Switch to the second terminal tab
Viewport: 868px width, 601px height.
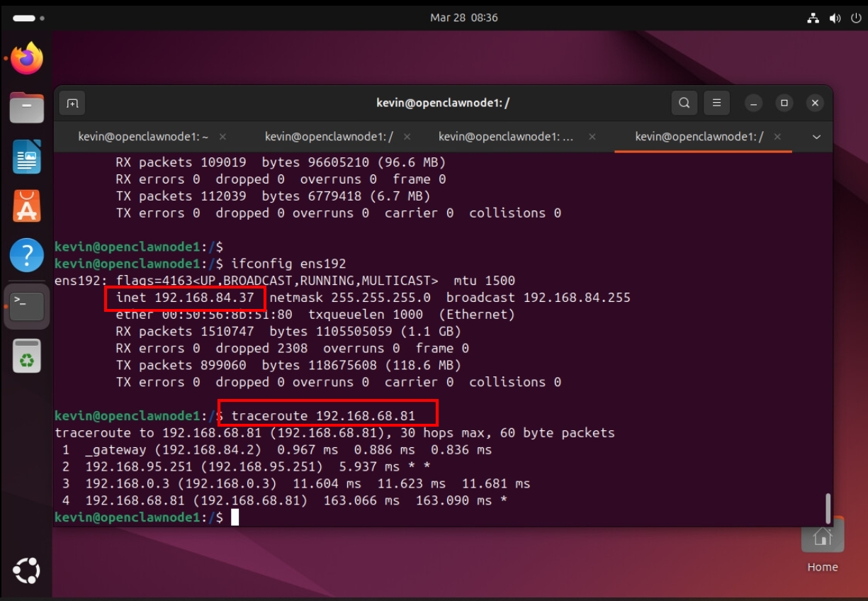click(x=329, y=137)
